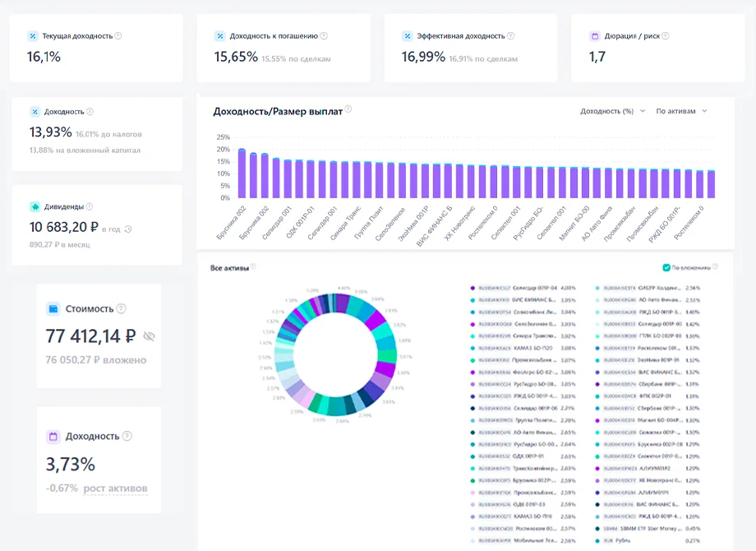Click the '13,88% на вложенный капитал' text
This screenshot has width=756, height=551.
coord(85,150)
